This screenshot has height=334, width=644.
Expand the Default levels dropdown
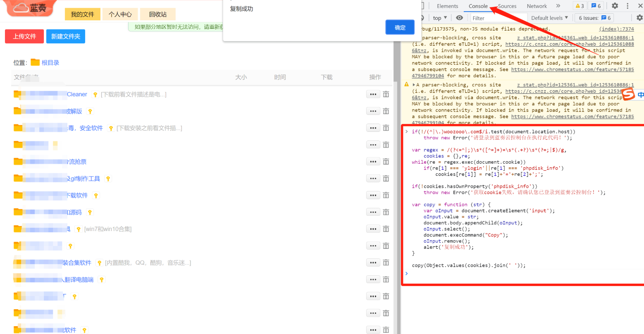[x=549, y=18]
